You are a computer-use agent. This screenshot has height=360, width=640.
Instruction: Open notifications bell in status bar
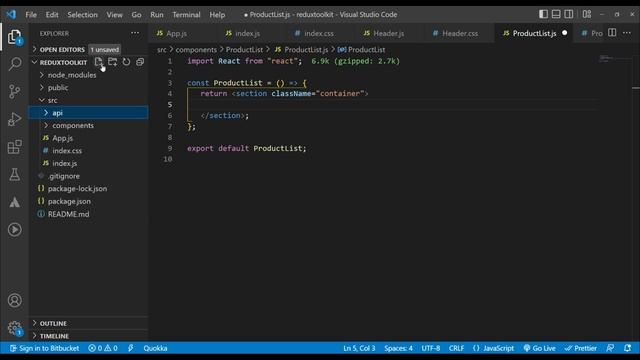pyautogui.click(x=628, y=348)
